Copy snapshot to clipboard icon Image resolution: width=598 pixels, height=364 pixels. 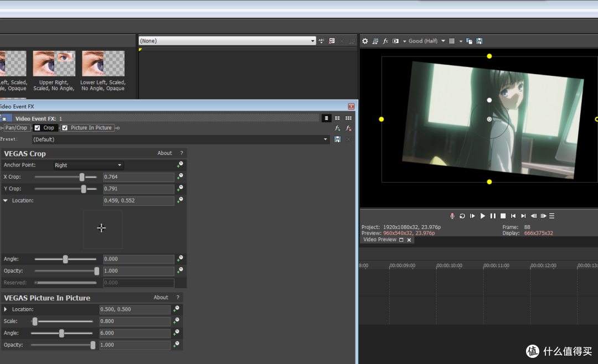tap(470, 41)
